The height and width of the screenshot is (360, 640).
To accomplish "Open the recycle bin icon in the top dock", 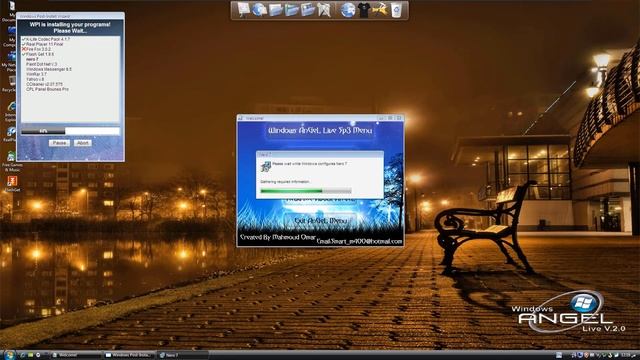I will point(396,10).
